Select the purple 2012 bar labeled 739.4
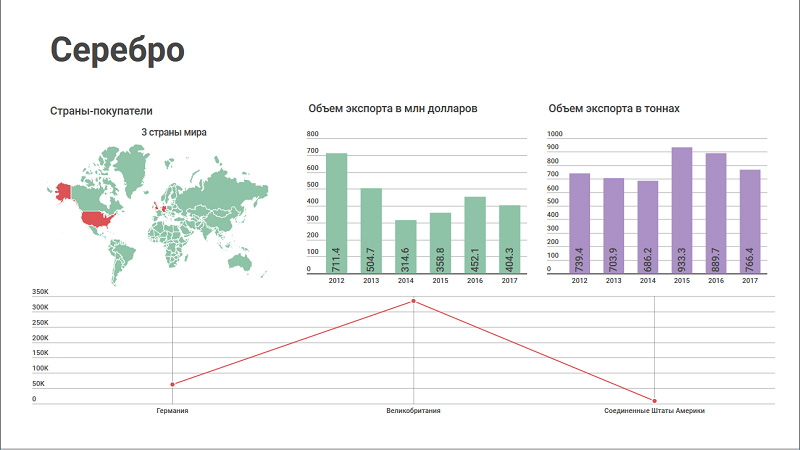This screenshot has width=800, height=450. coord(579,223)
